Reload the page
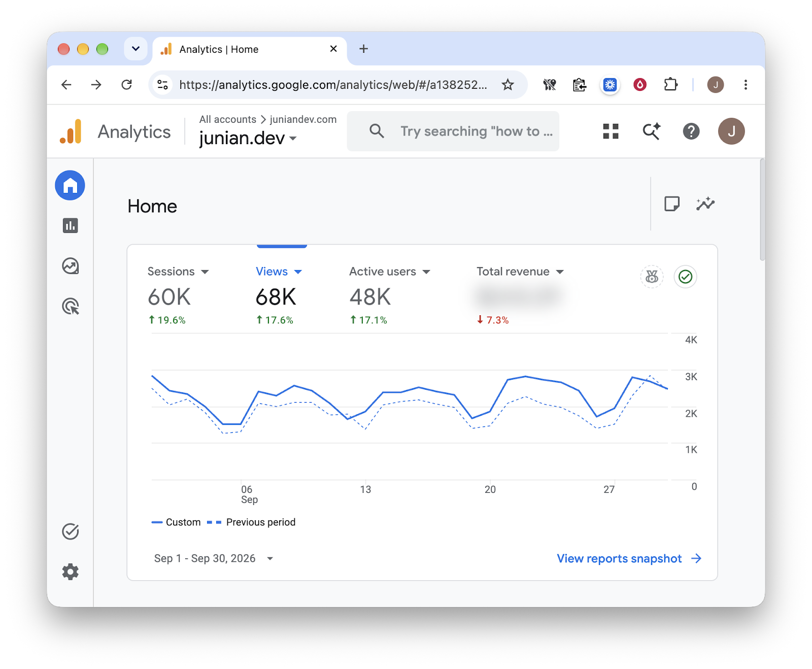Image resolution: width=812 pixels, height=669 pixels. coord(127,85)
